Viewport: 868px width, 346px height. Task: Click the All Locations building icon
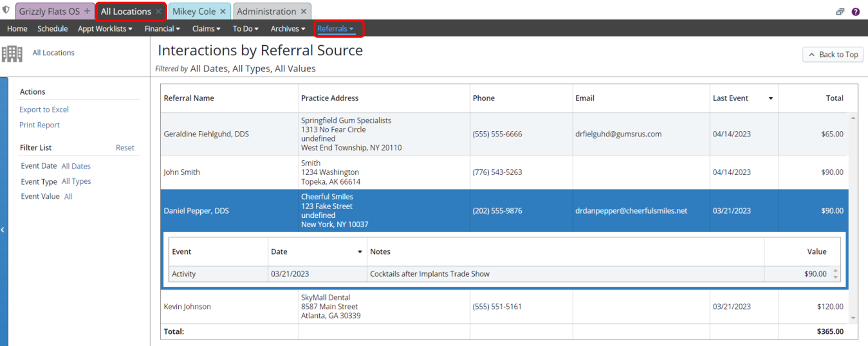point(12,54)
